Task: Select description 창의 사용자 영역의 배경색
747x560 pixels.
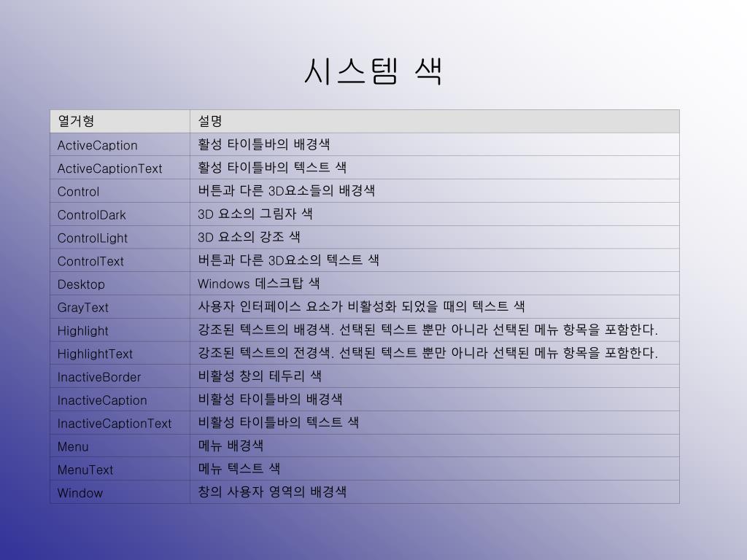Action: 272,492
